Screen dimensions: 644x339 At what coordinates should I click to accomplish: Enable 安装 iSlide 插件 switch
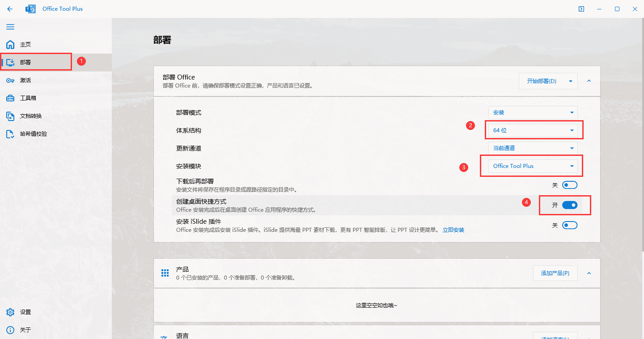570,225
